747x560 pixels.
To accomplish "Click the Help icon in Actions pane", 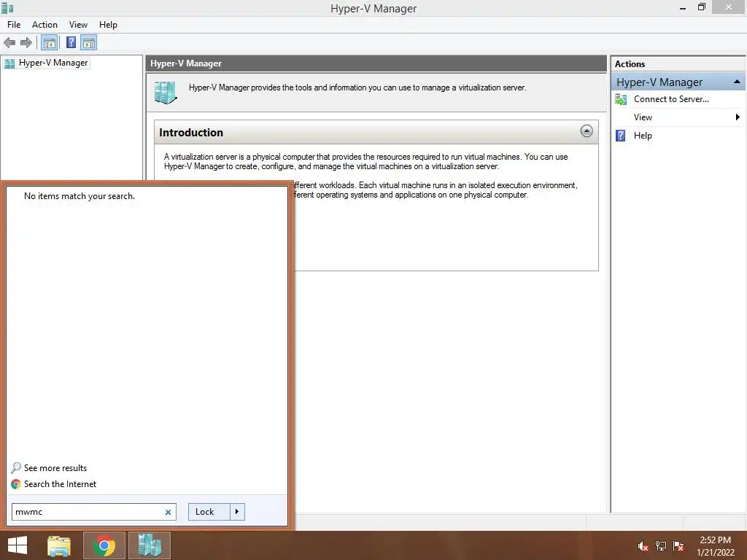I will (620, 136).
